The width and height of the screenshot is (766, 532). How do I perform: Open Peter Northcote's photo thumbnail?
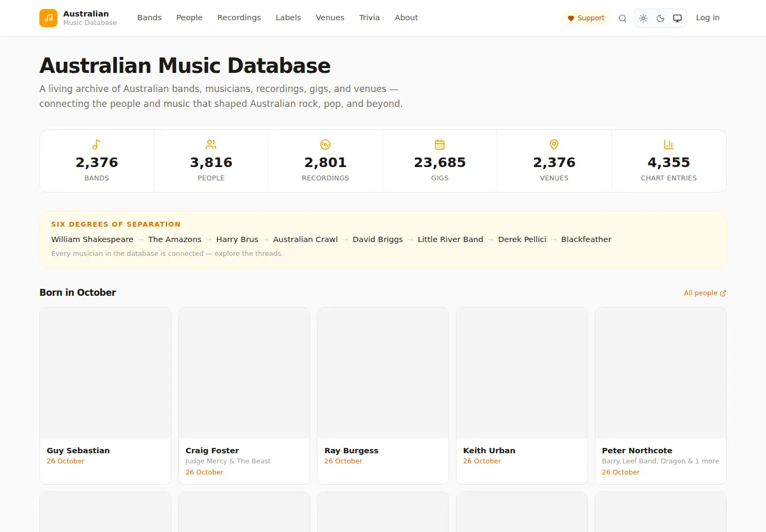[661, 373]
